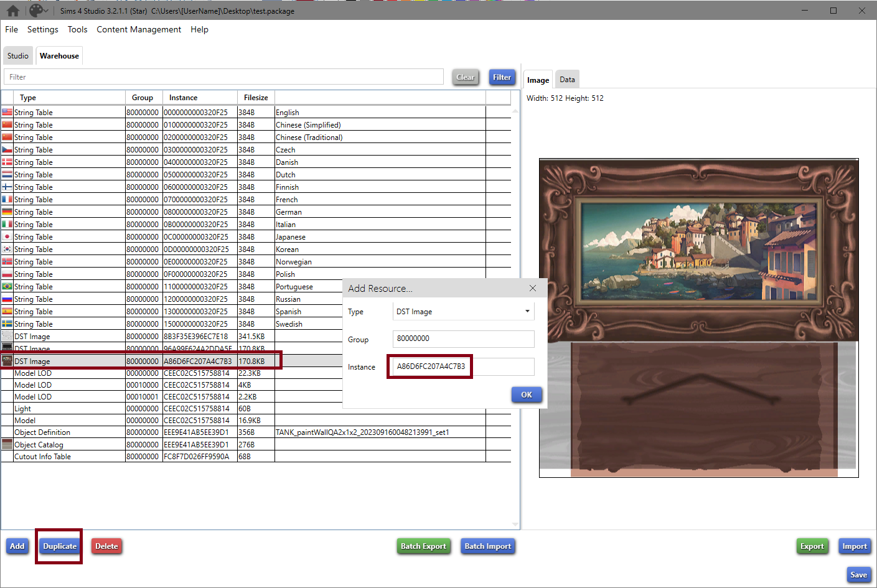Click the Add resource button

point(17,546)
